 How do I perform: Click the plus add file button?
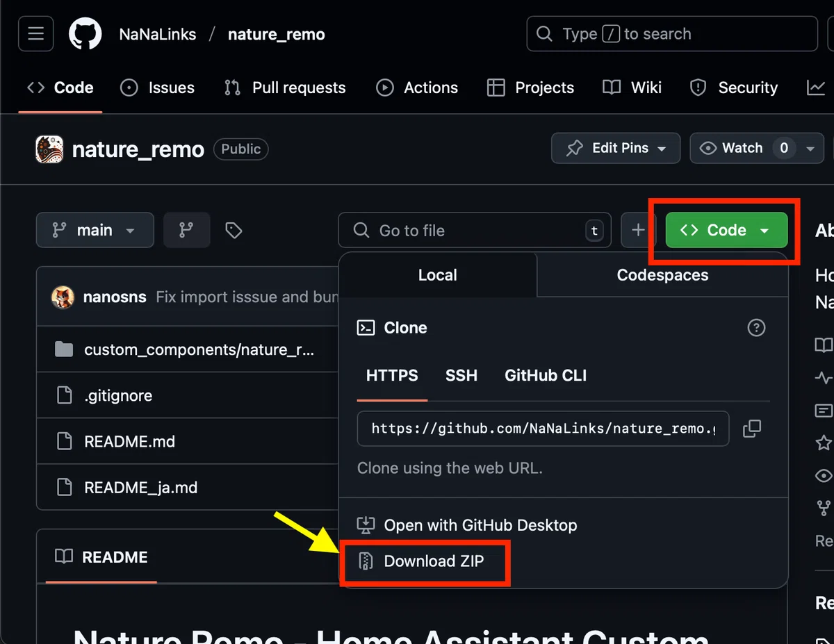coord(638,230)
